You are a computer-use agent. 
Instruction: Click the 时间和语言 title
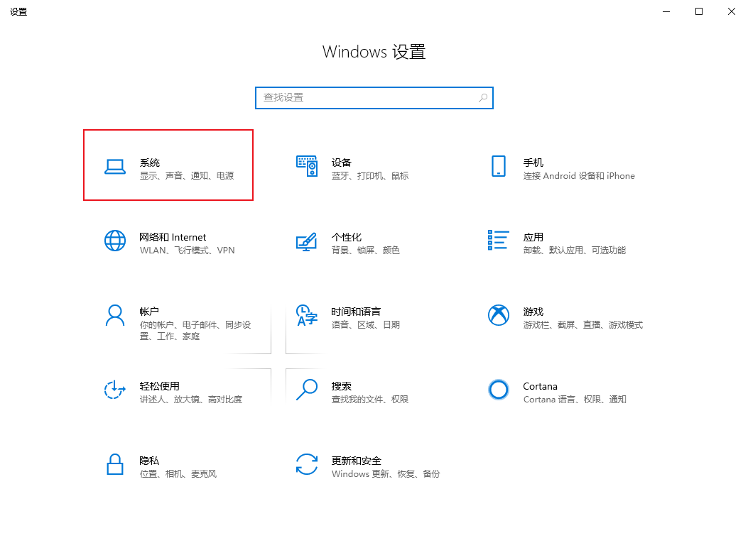(x=357, y=312)
